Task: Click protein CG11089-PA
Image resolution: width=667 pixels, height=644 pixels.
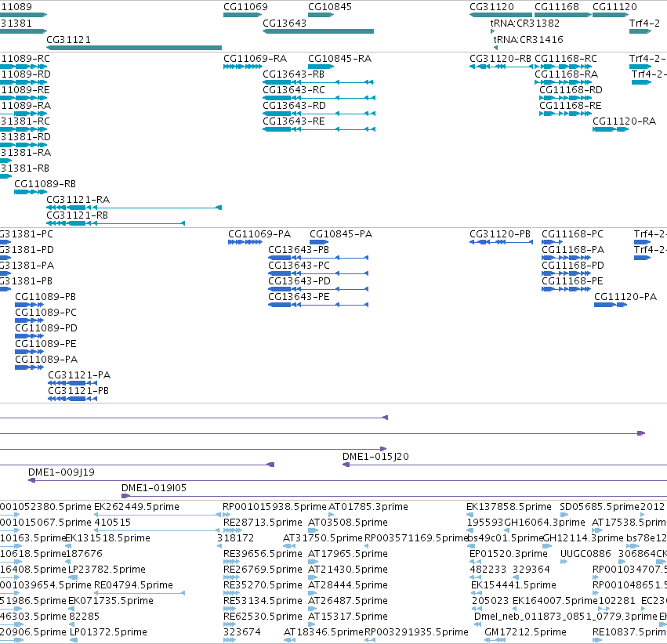Action: point(46,360)
